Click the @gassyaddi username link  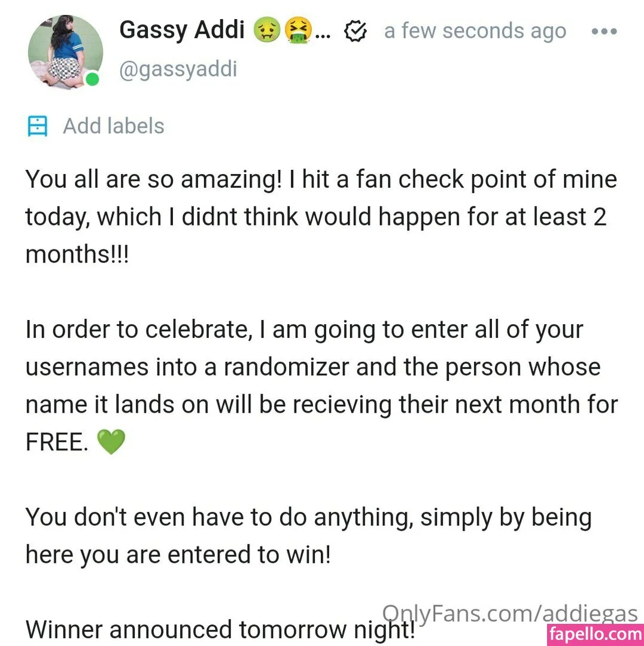pos(178,68)
